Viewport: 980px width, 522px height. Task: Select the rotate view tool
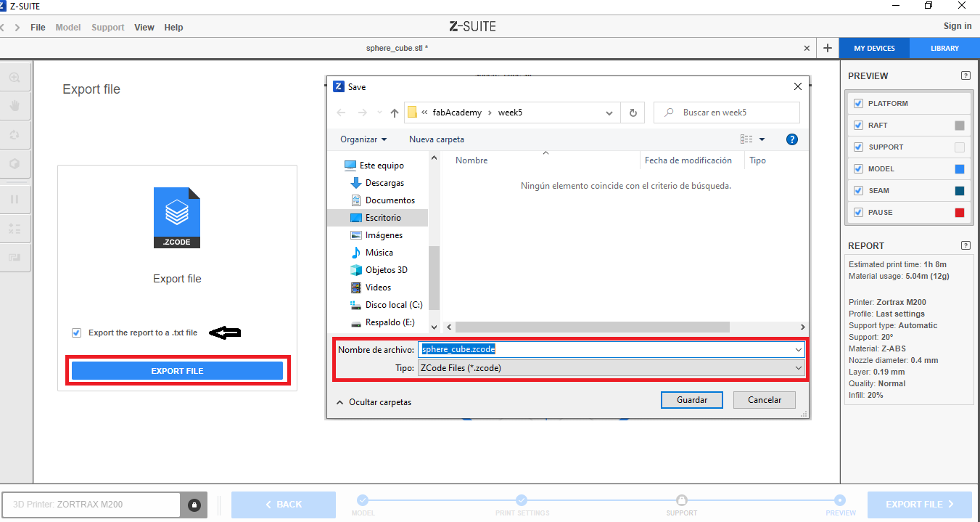coord(15,135)
